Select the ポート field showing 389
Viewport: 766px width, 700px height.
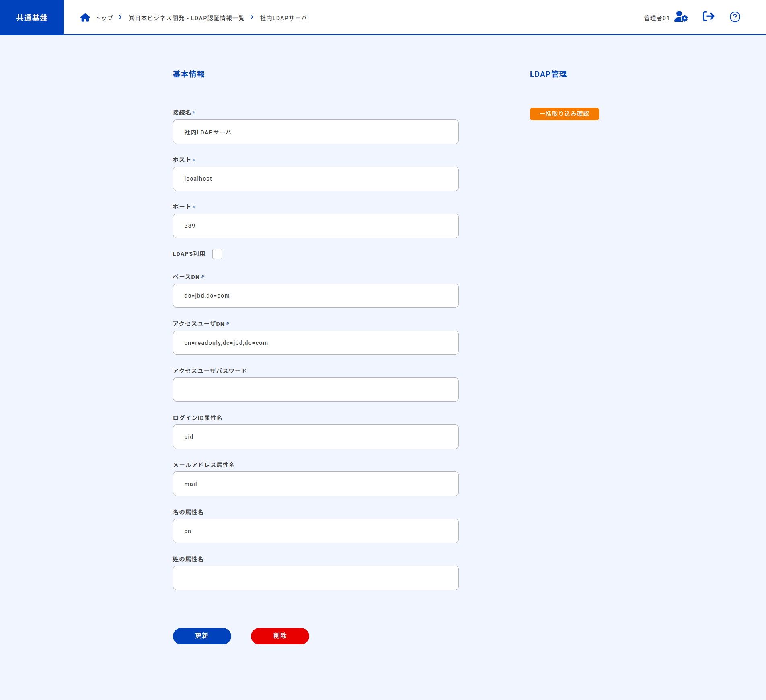(316, 226)
